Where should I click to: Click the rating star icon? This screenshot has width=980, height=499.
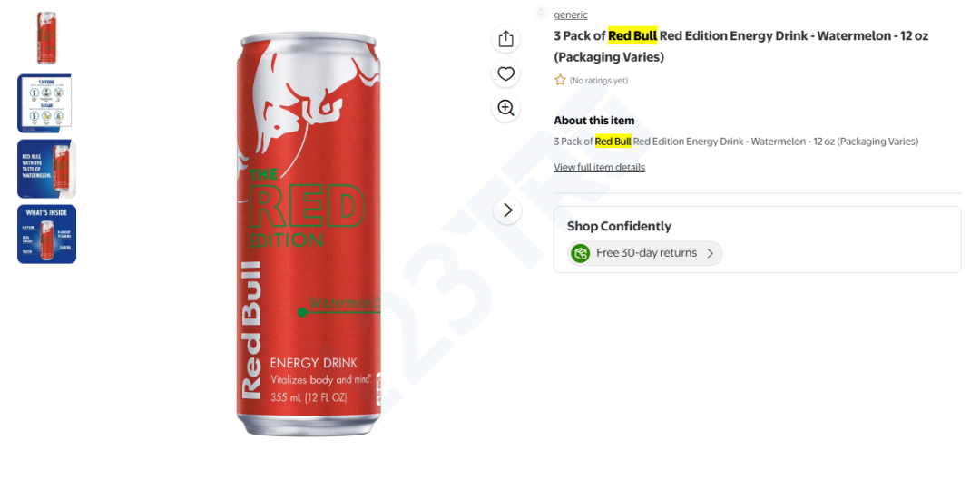pos(560,80)
